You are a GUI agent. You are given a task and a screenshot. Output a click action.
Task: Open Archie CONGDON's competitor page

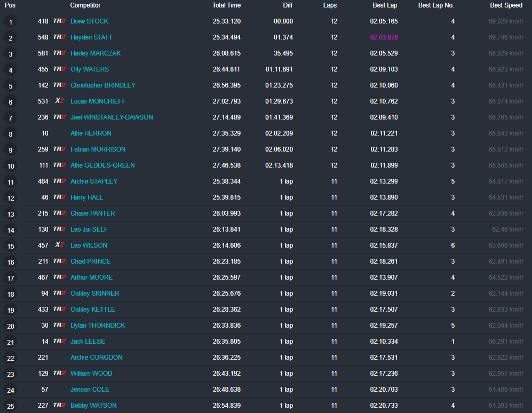[96, 358]
